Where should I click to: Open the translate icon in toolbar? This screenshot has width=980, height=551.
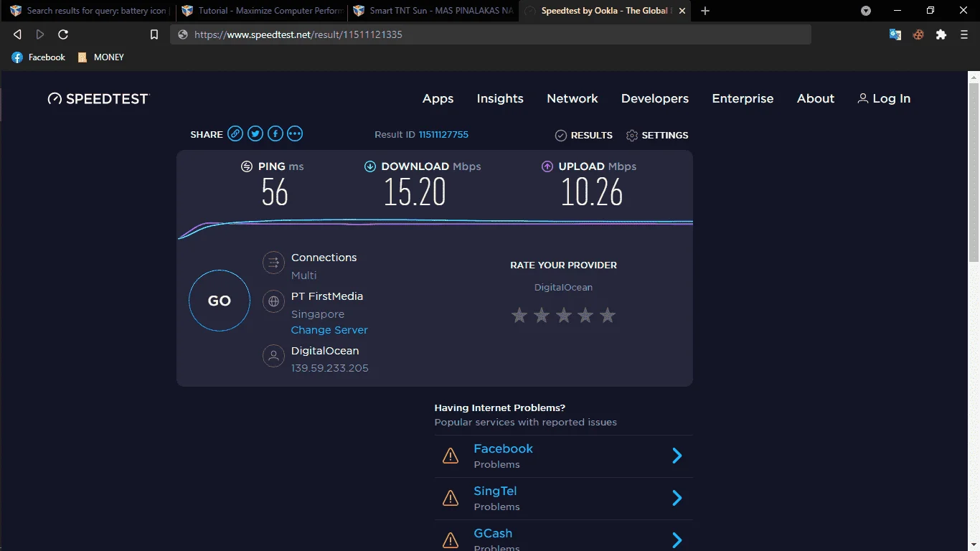click(895, 34)
